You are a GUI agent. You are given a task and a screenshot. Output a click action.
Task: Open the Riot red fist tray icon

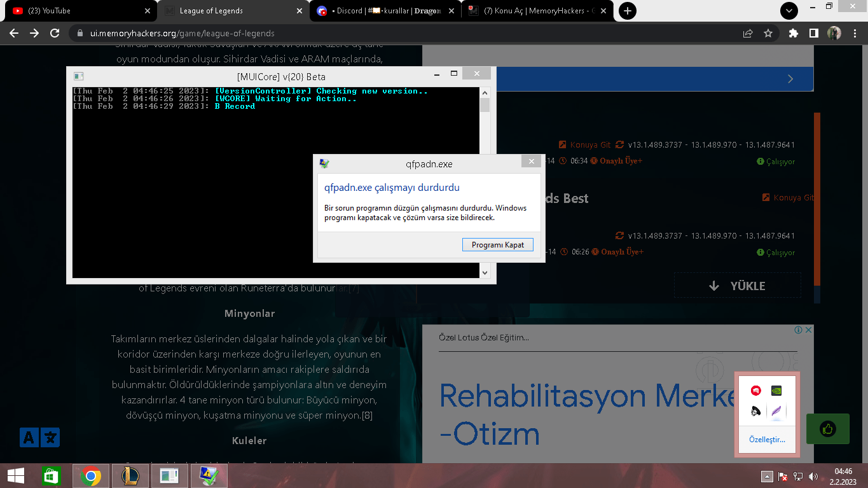click(755, 391)
